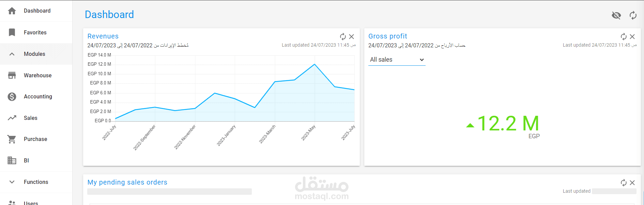Toggle dashboard values visibility eye icon

(616, 15)
